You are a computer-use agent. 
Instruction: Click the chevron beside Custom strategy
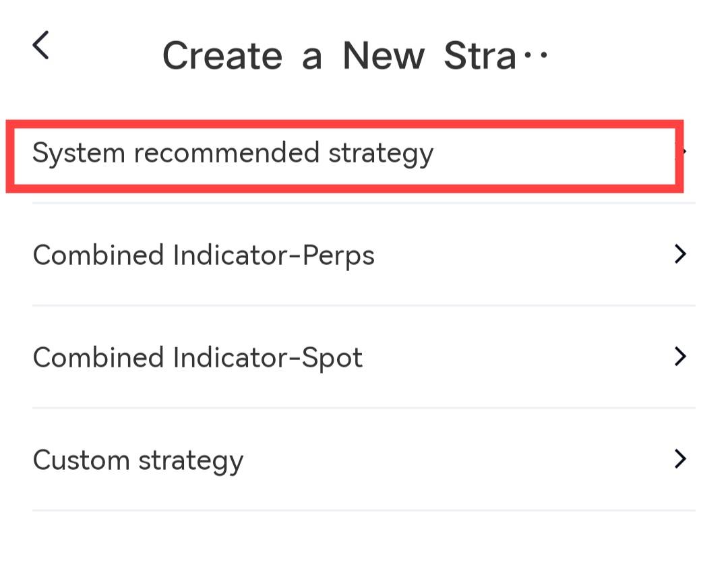(680, 459)
